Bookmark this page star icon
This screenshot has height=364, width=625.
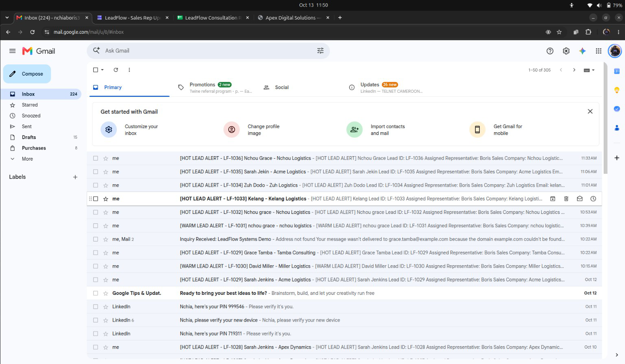pos(559,32)
